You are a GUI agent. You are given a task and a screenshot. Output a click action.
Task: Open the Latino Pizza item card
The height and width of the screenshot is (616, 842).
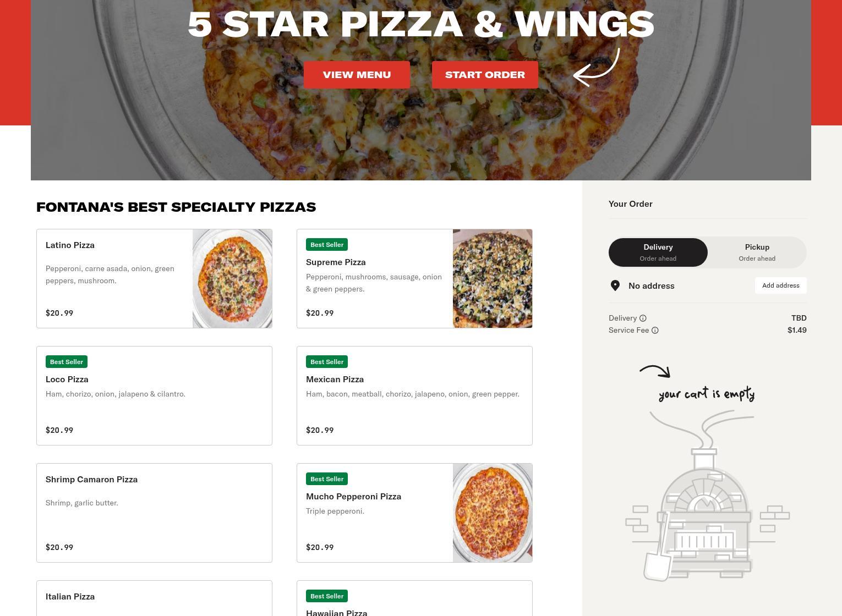pos(154,279)
